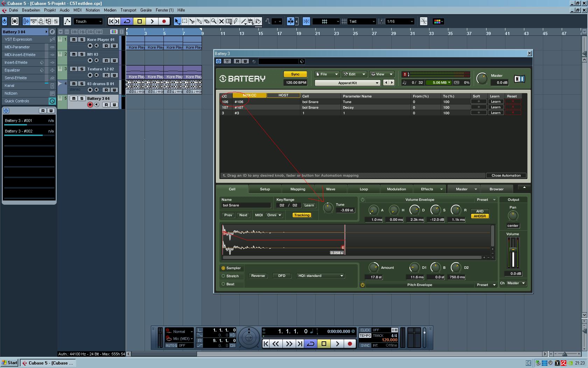This screenshot has width=588, height=368.
Task: Click Record in the transport panel
Action: (x=350, y=344)
